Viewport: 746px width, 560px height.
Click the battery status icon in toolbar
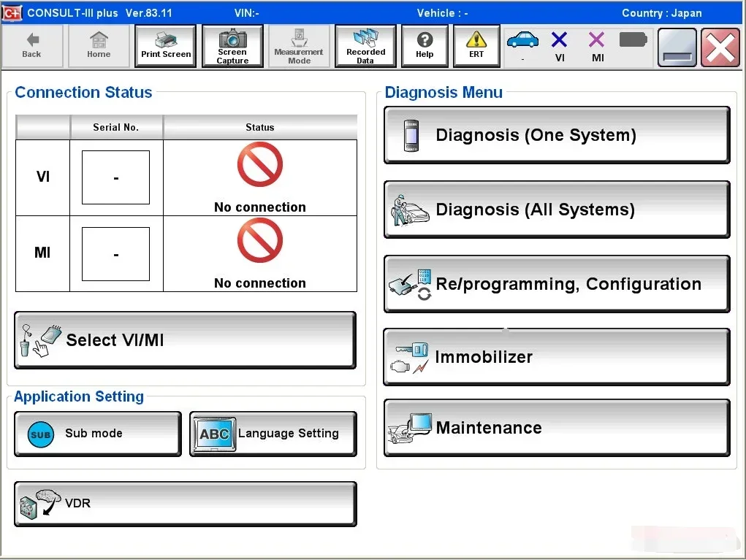(x=633, y=40)
